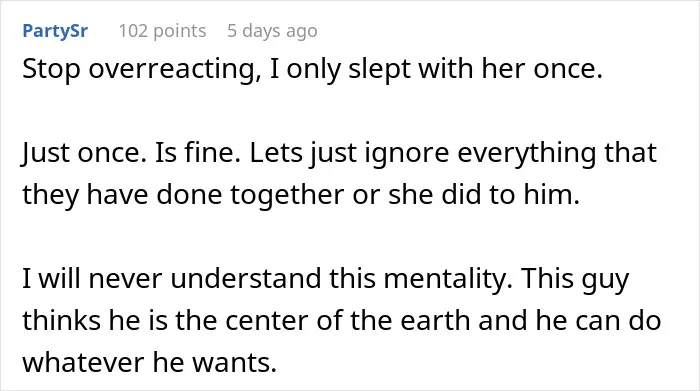700x391 pixels.
Task: Open the 5 days ago timestamp permalink
Action: tap(272, 31)
